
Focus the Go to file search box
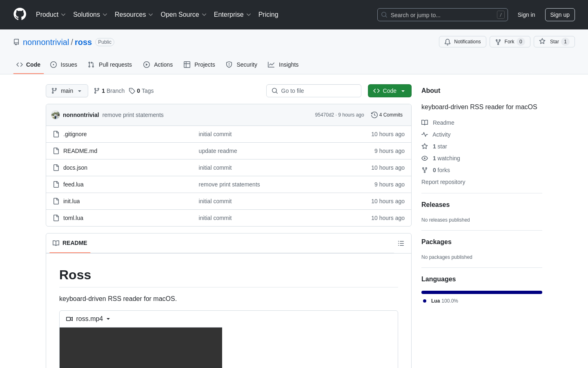coord(314,91)
